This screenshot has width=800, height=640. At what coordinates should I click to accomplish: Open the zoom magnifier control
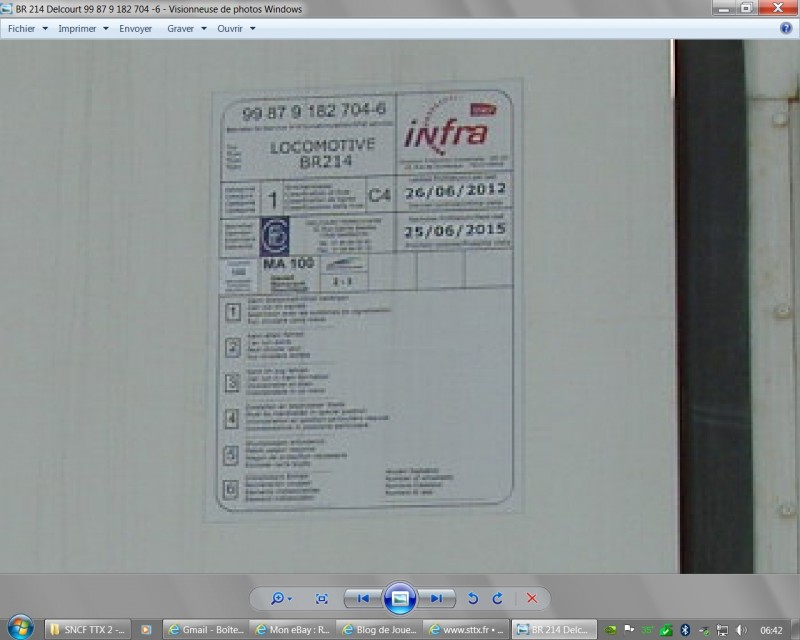281,598
